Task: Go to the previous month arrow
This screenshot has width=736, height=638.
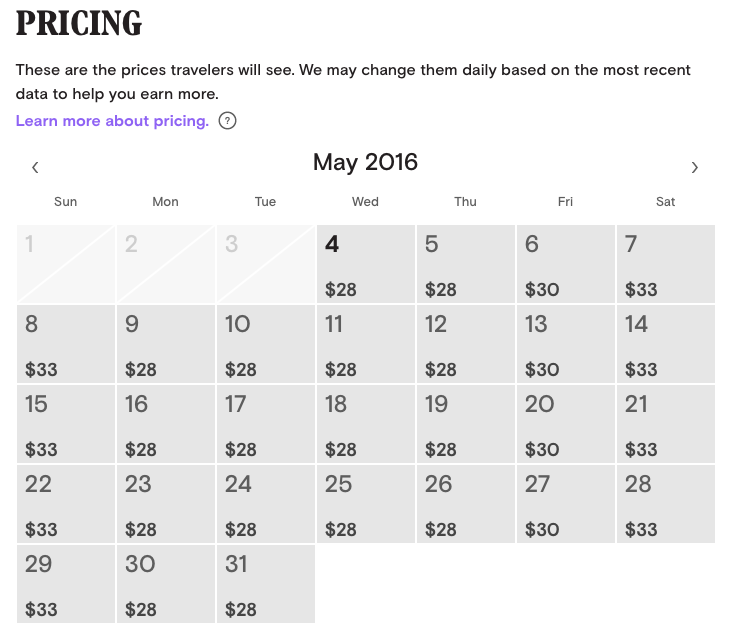Action: [35, 167]
